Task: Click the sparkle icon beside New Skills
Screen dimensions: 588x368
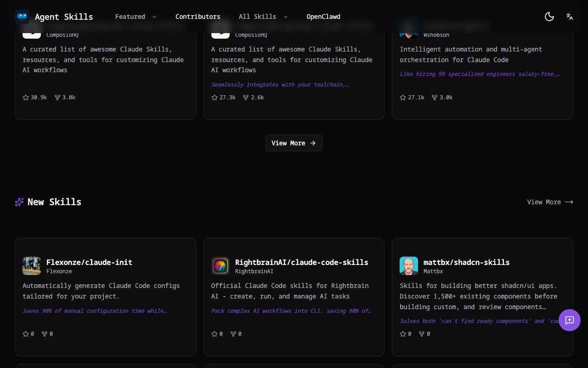Action: [x=19, y=202]
